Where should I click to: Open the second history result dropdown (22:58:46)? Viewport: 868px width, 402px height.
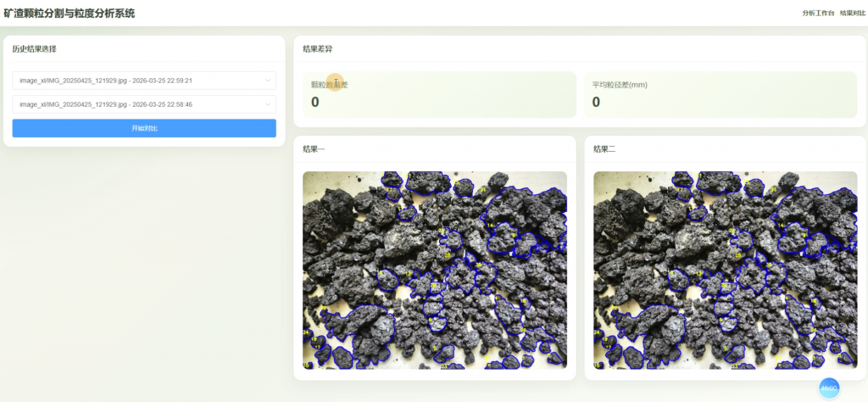point(144,104)
